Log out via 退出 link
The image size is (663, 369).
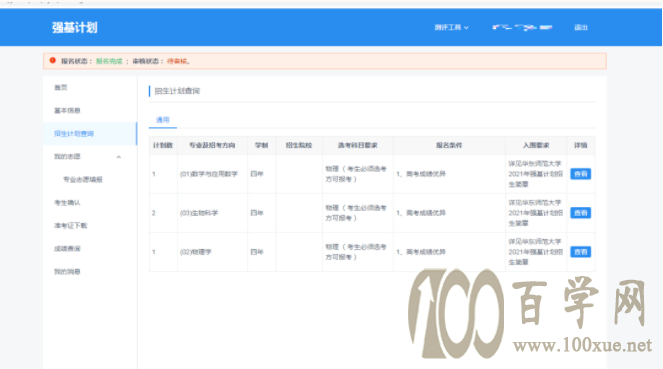(581, 27)
